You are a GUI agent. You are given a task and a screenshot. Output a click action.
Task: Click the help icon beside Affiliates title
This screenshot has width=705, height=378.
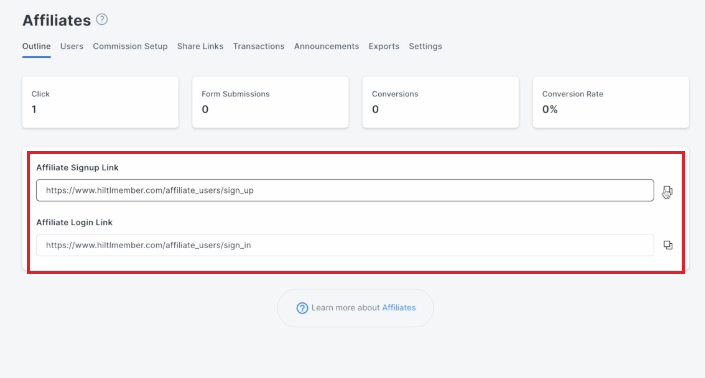tap(102, 19)
